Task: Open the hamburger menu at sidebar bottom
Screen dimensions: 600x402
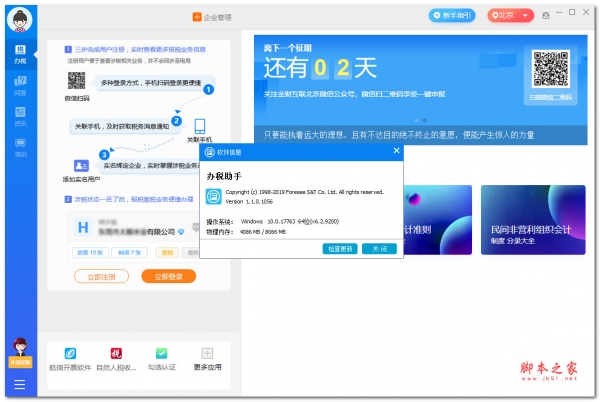Action: coord(20,384)
